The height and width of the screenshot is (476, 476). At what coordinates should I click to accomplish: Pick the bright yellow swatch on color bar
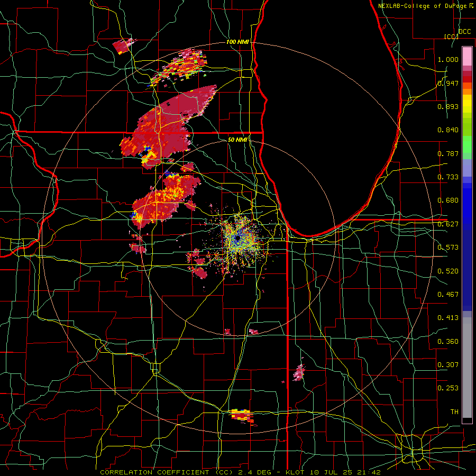(467, 104)
